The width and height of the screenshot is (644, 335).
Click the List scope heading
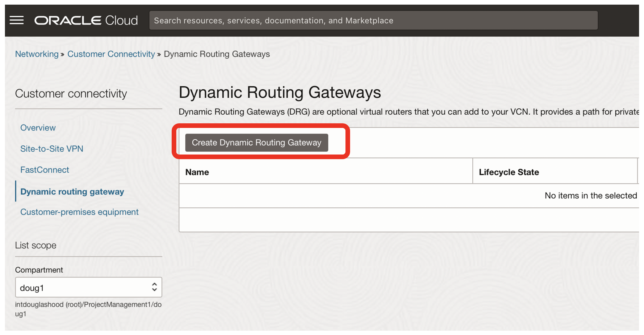pyautogui.click(x=36, y=245)
